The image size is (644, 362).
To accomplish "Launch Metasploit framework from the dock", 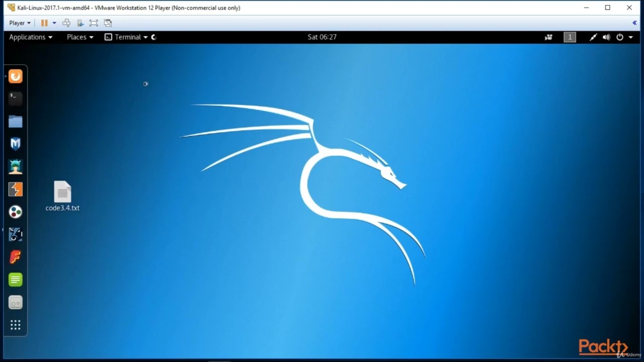I will [x=16, y=144].
